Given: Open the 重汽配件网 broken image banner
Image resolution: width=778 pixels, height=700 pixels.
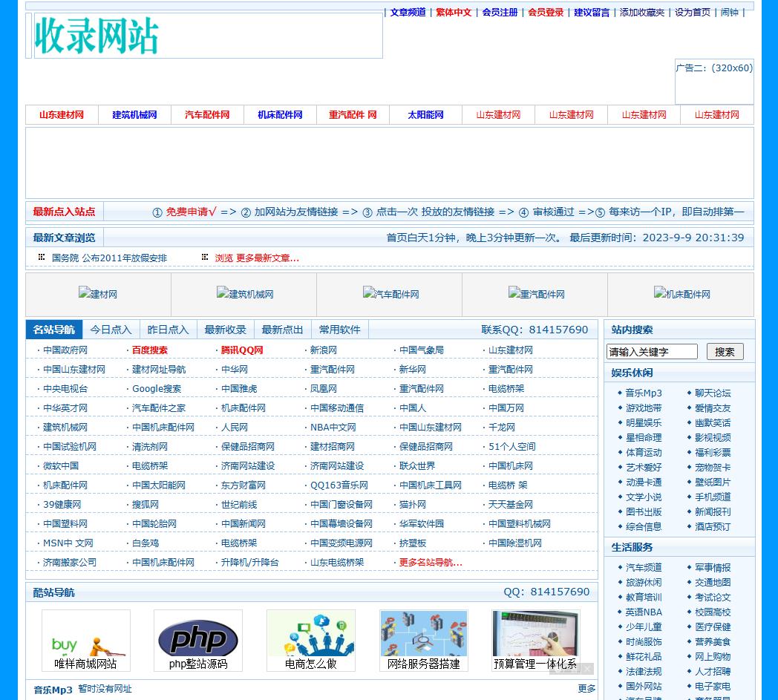Looking at the screenshot, I should (x=537, y=294).
